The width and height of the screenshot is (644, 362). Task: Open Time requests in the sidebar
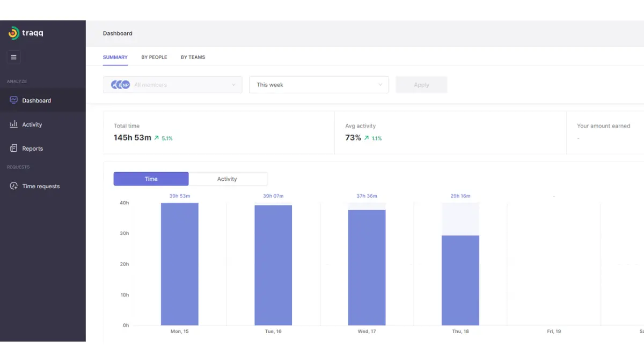[x=43, y=186]
